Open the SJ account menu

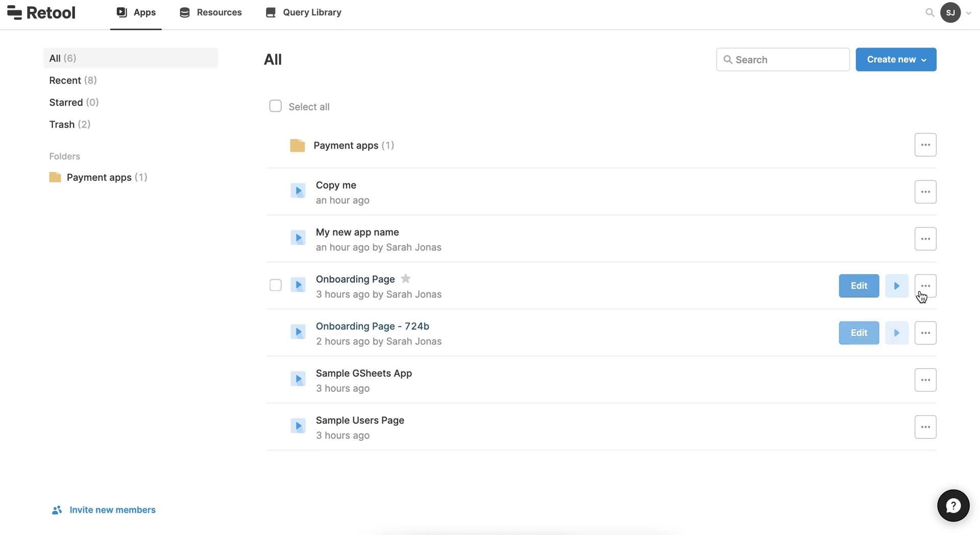point(955,13)
